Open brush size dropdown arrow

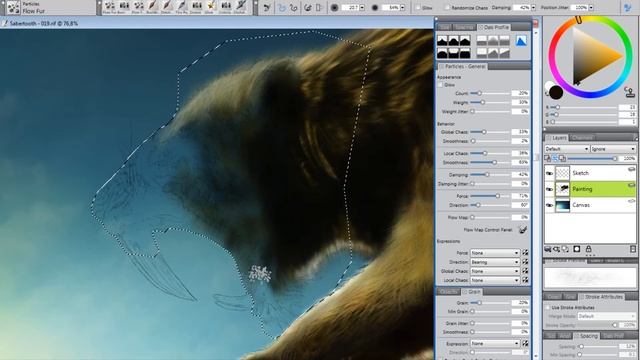click(362, 8)
